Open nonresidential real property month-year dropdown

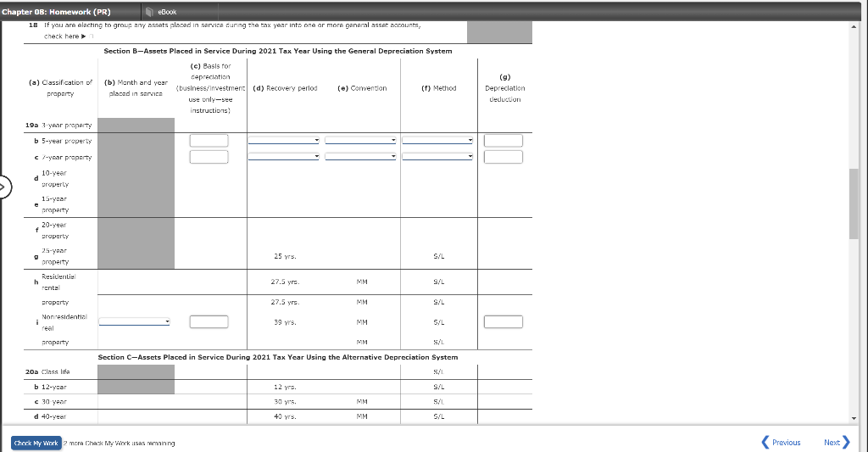(x=135, y=322)
